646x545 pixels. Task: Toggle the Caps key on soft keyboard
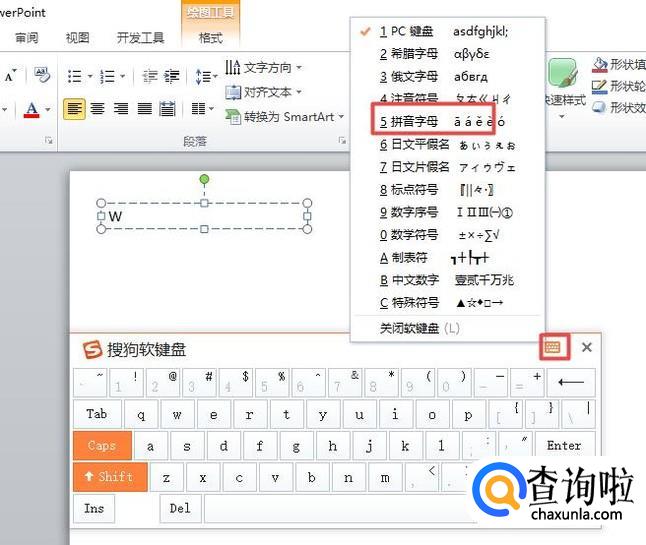pyautogui.click(x=102, y=446)
